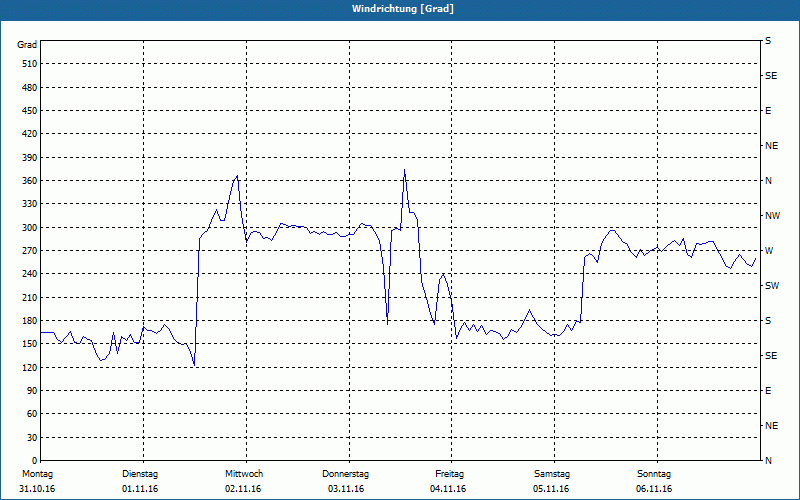Click the highest peak of the blue line

coord(405,170)
